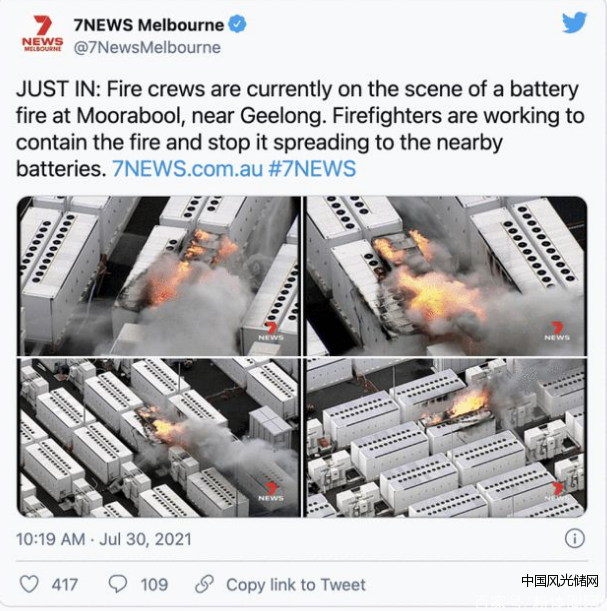Open the top-right fire close-up photo

446,276
